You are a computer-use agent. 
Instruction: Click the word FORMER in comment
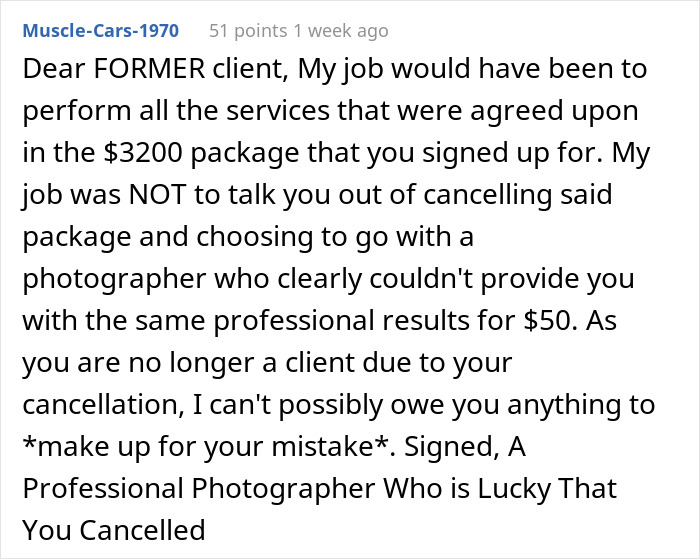(149, 69)
